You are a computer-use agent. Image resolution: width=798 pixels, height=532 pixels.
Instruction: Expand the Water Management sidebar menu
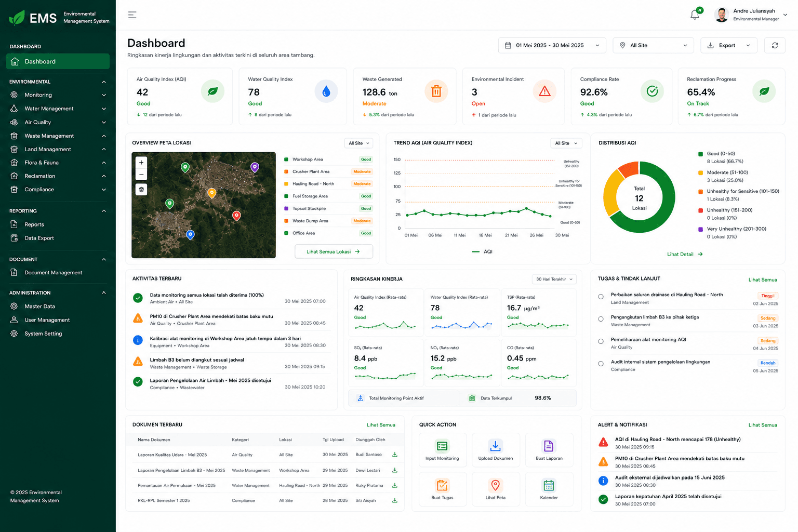click(x=58, y=109)
